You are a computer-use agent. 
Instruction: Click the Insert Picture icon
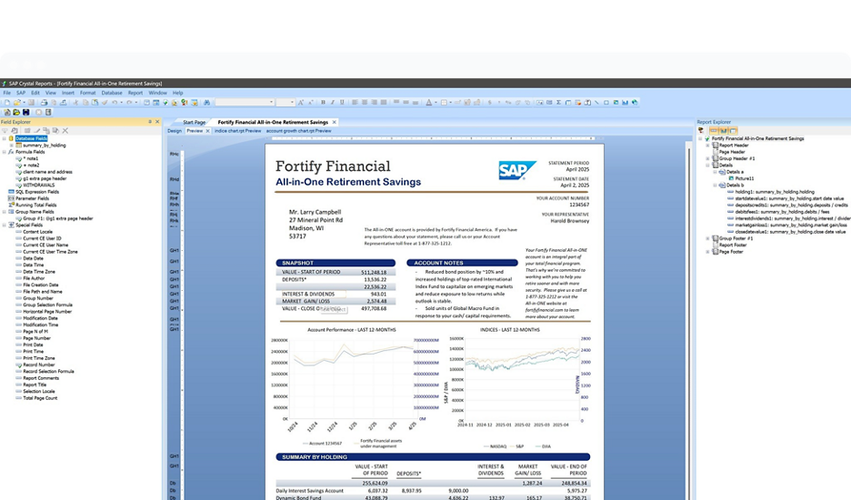click(x=615, y=102)
